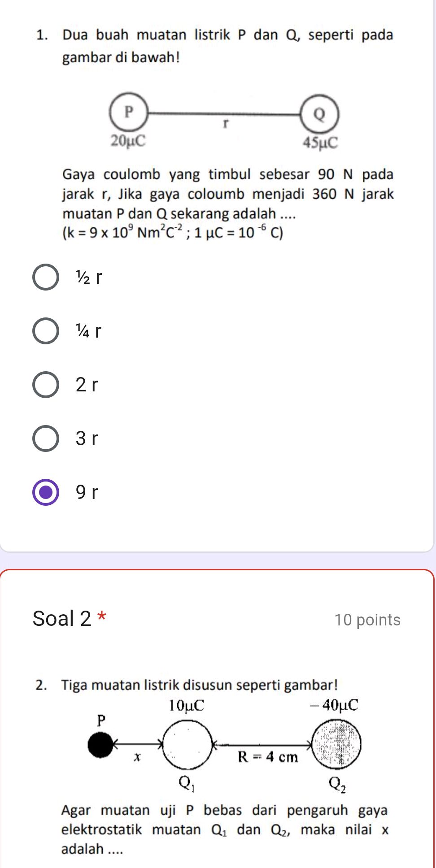436x868 pixels.
Task: Select the "3 r" radio option
Action: 46,438
